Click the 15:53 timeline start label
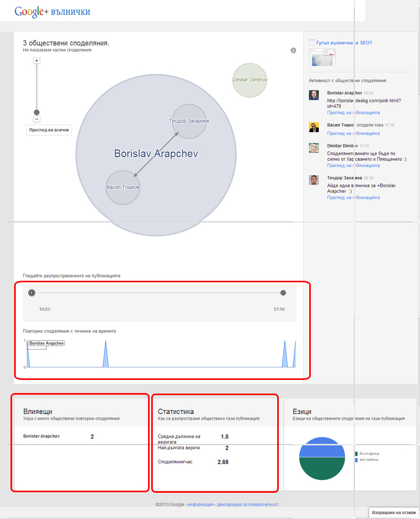Screen dimensions: 420x519 pos(45,309)
